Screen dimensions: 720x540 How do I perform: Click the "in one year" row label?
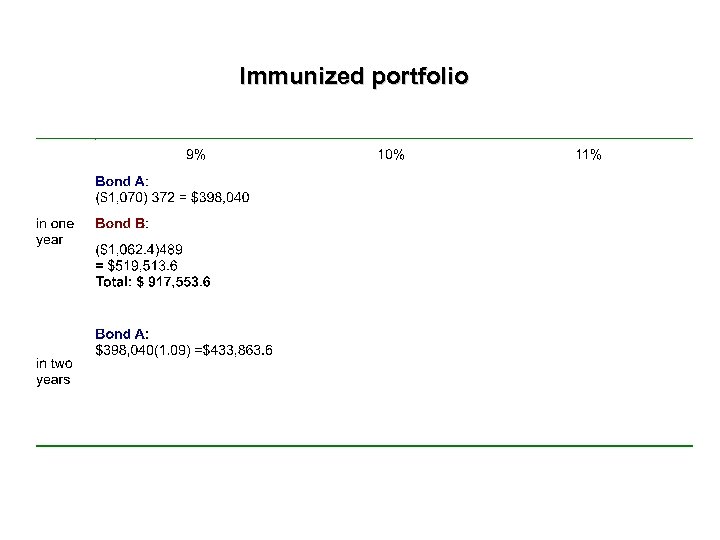(55, 231)
